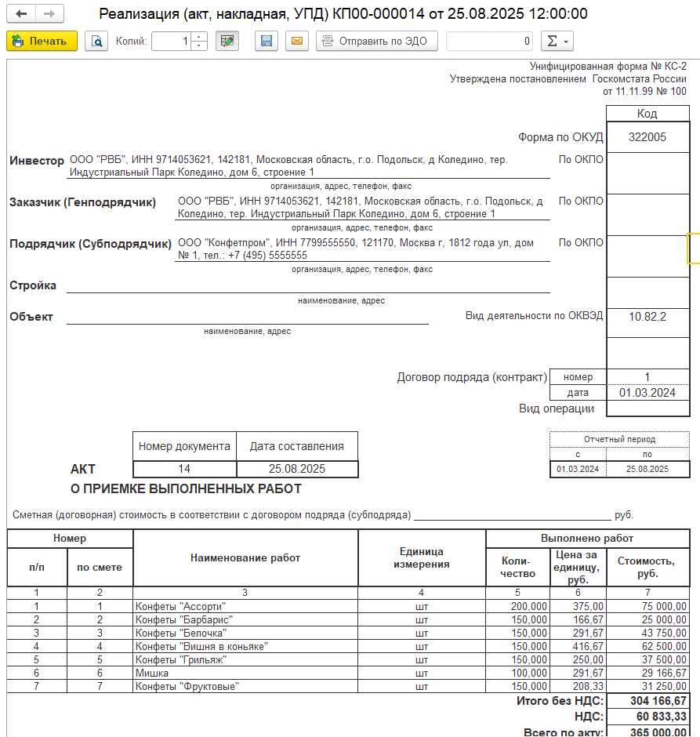Image resolution: width=700 pixels, height=737 pixels.
Task: Save document with floppy disk icon
Action: pos(267,41)
